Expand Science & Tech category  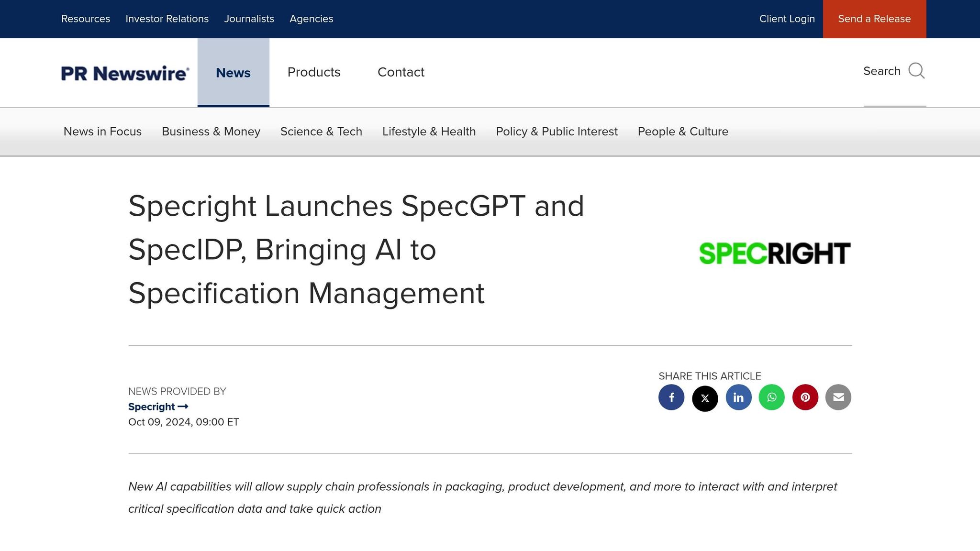[x=321, y=132]
